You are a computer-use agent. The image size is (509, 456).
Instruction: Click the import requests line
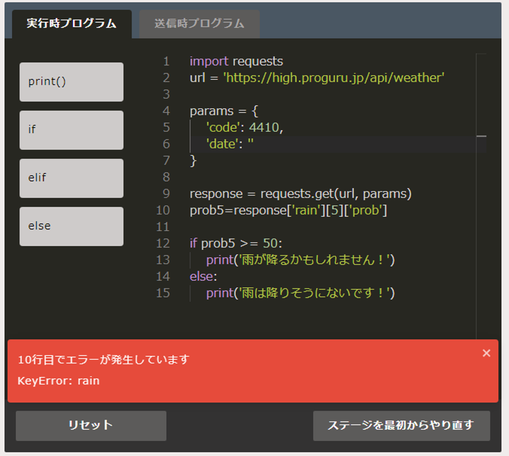[x=236, y=61]
